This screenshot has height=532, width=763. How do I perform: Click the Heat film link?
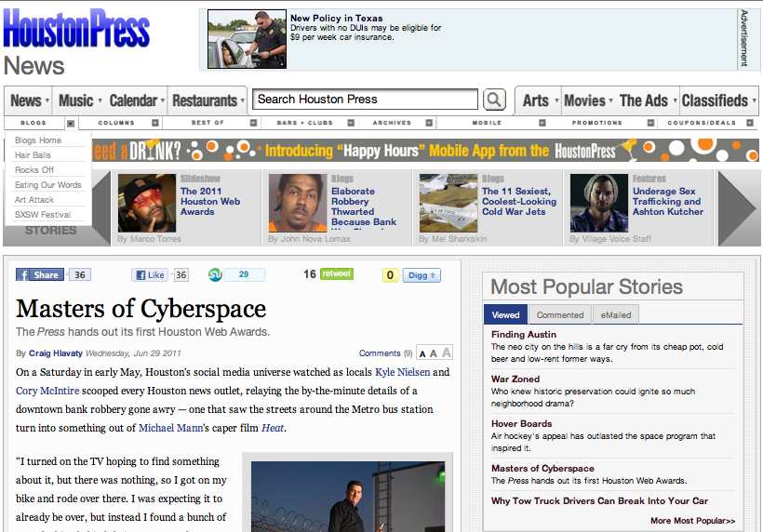[273, 428]
